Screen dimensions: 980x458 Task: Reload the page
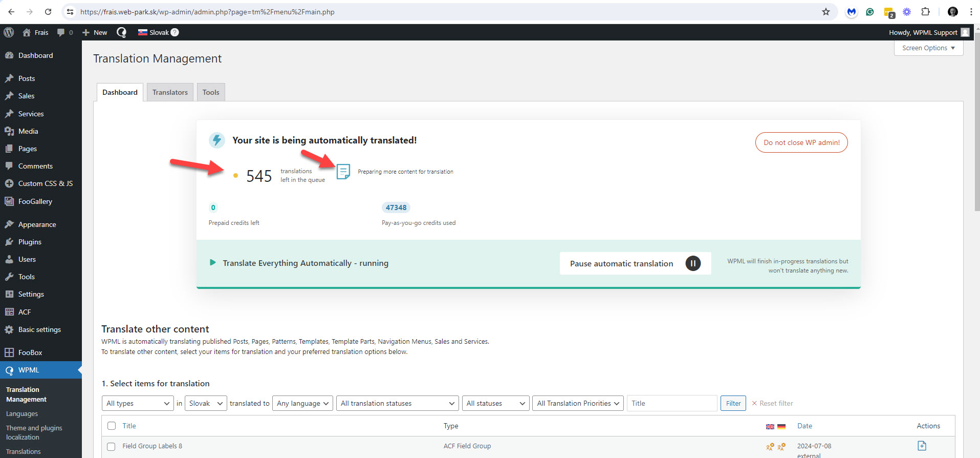48,12
